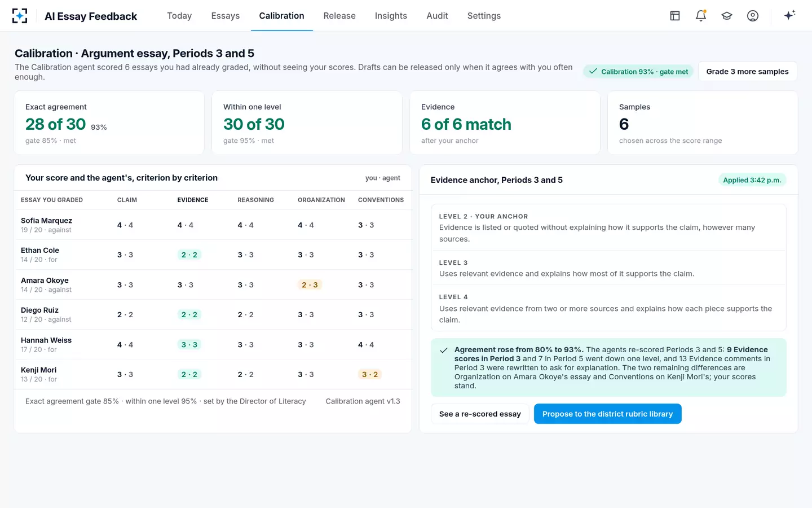Open the Release tab
Image resolution: width=812 pixels, height=508 pixels.
339,16
